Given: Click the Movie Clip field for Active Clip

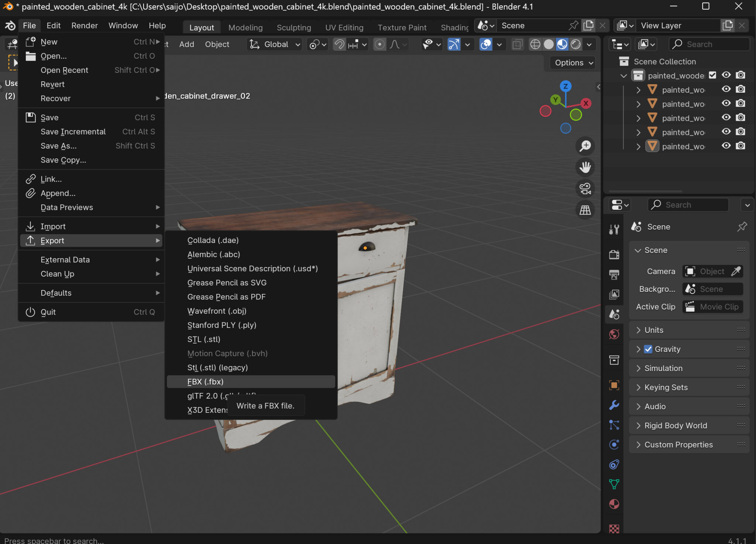Looking at the screenshot, I should point(712,307).
